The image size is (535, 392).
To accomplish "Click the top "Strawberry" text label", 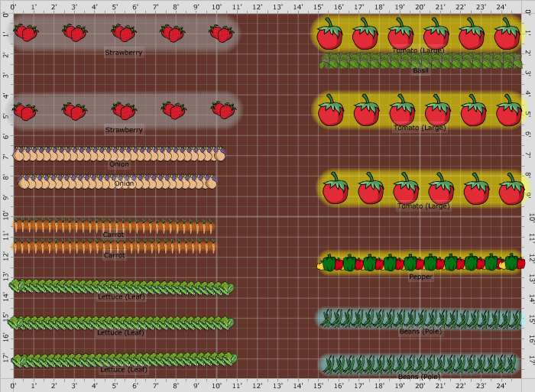I will pos(124,53).
